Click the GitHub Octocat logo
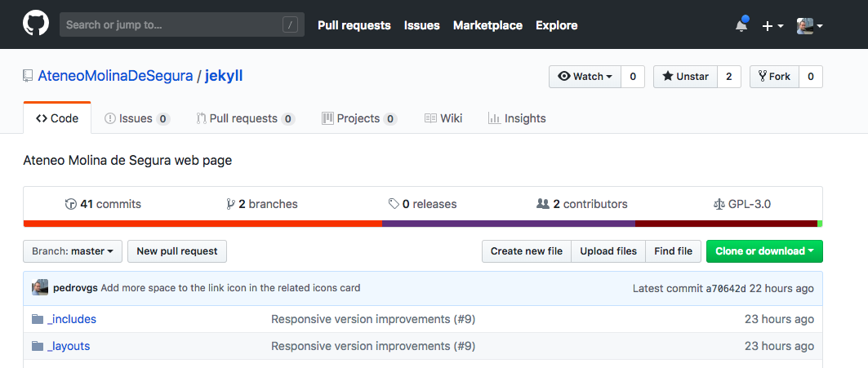868x368 pixels. point(36,24)
